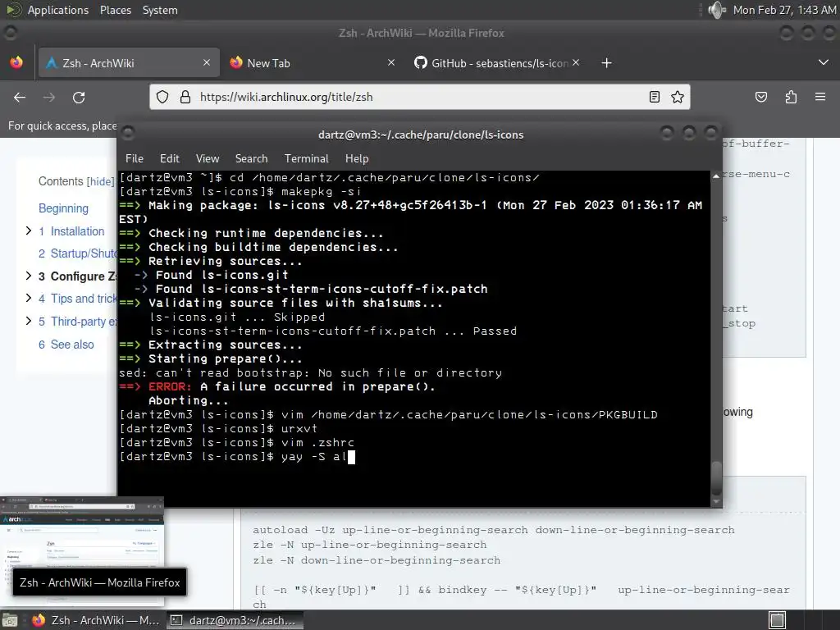Viewport: 840px width, 630px height.
Task: Open the Startup/Shutdown contents link
Action: click(x=78, y=253)
